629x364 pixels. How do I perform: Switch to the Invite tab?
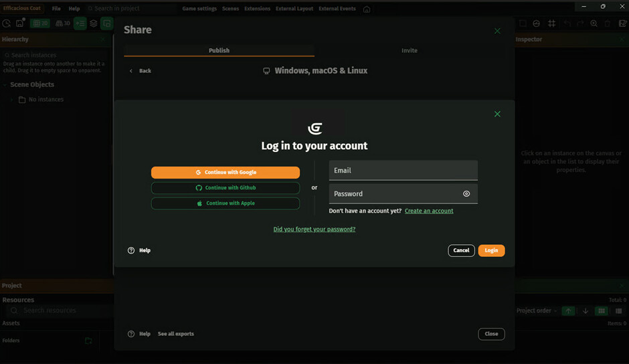409,51
